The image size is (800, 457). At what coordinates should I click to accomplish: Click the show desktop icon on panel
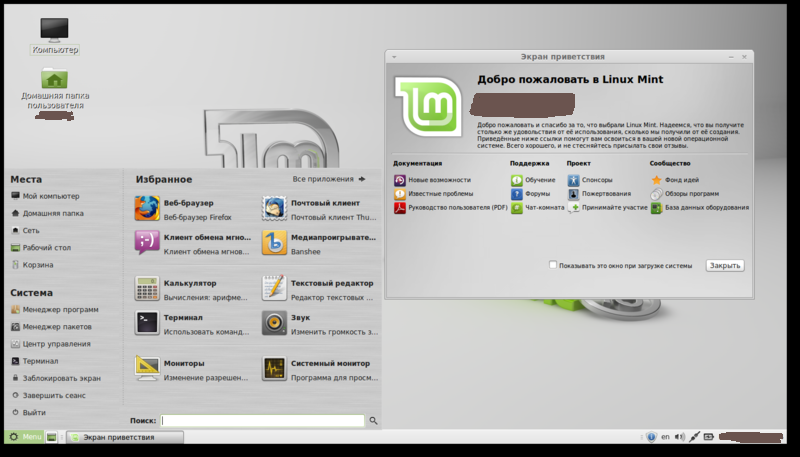click(x=51, y=437)
